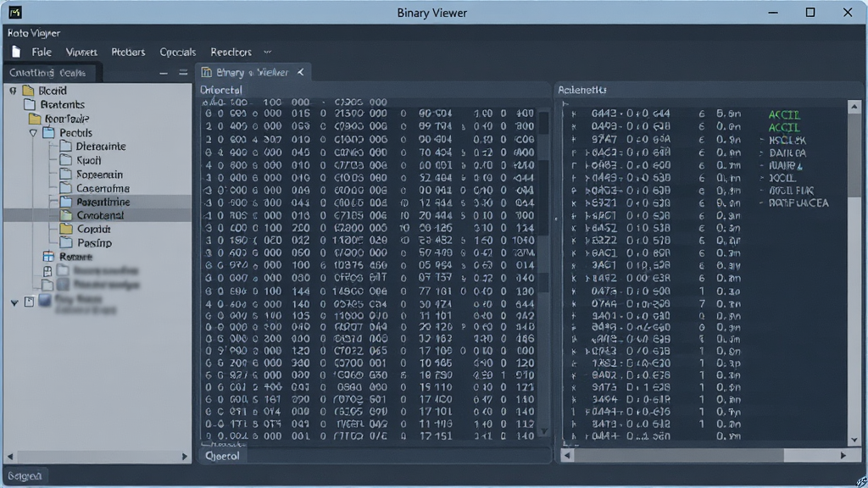Select the Cmobenat folder item
868x488 pixels.
point(100,215)
